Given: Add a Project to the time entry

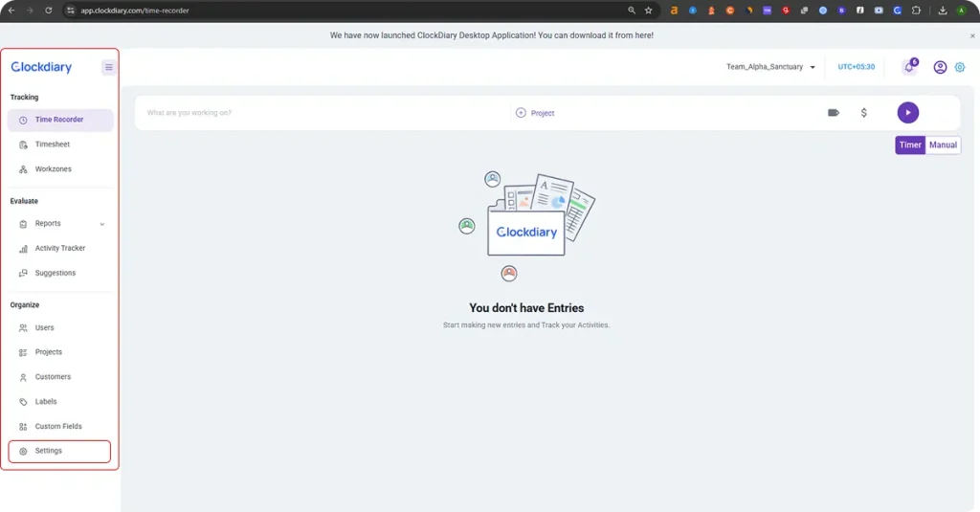Looking at the screenshot, I should (x=535, y=113).
